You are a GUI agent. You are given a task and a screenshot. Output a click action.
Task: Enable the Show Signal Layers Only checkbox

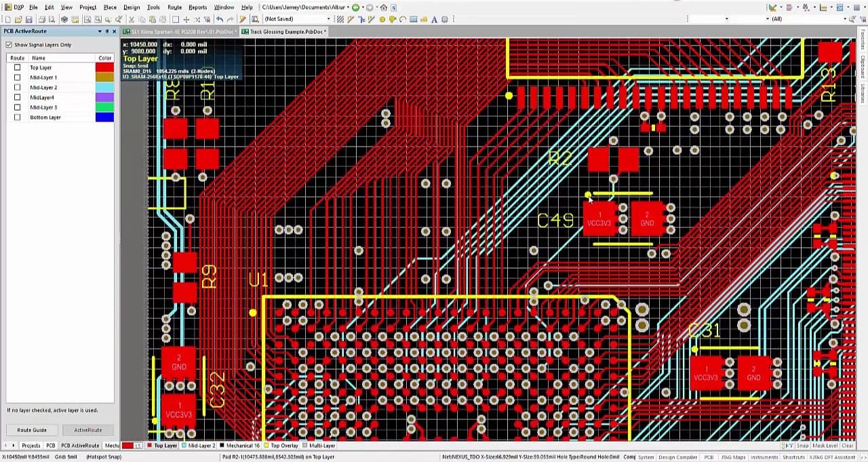(x=9, y=45)
